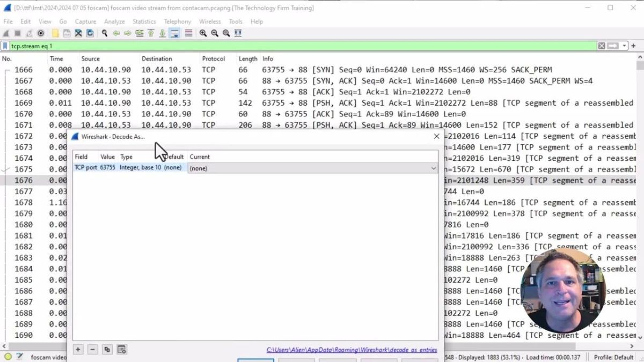Viewport: 644px width, 362px height.
Task: Open the Telephony menu
Action: [178, 21]
